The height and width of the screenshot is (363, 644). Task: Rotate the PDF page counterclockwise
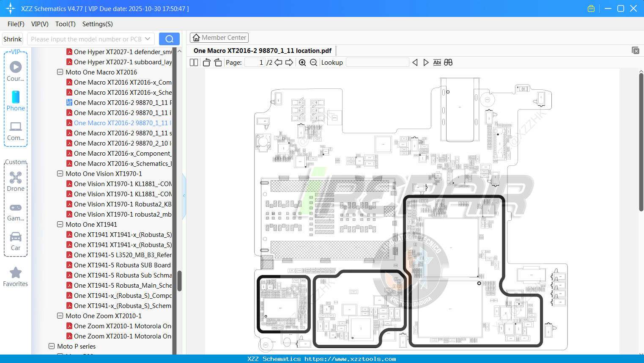pos(206,63)
